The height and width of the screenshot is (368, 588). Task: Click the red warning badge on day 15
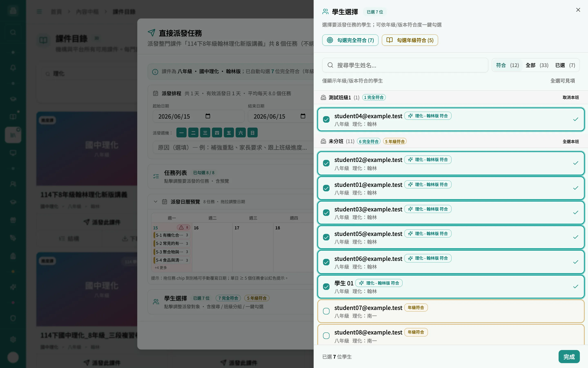(184, 227)
